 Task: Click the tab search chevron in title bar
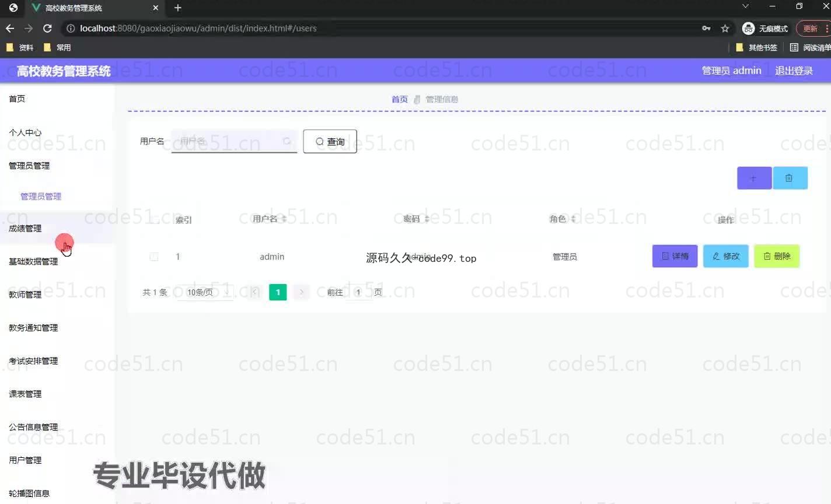point(745,6)
